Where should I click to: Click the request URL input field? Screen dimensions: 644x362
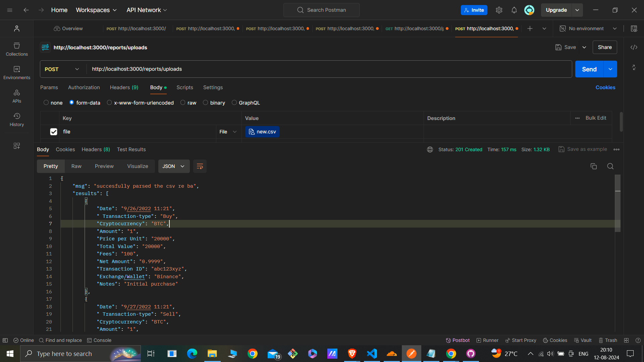(x=329, y=69)
